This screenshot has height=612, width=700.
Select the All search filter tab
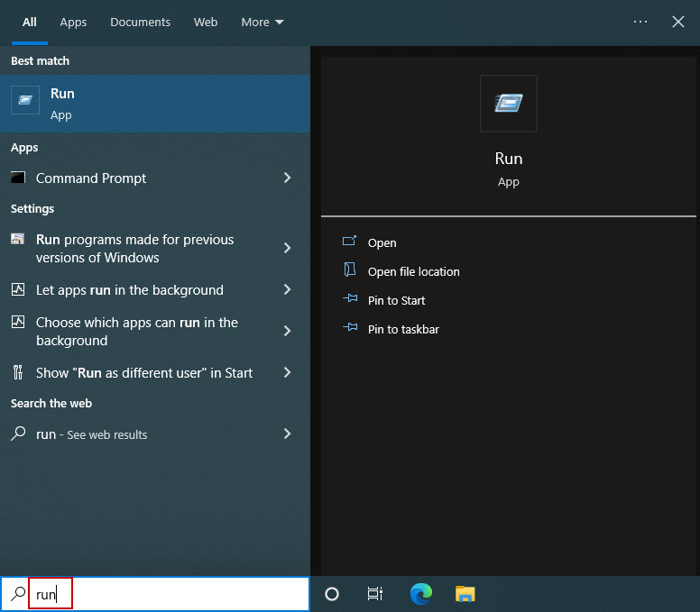pos(30,23)
